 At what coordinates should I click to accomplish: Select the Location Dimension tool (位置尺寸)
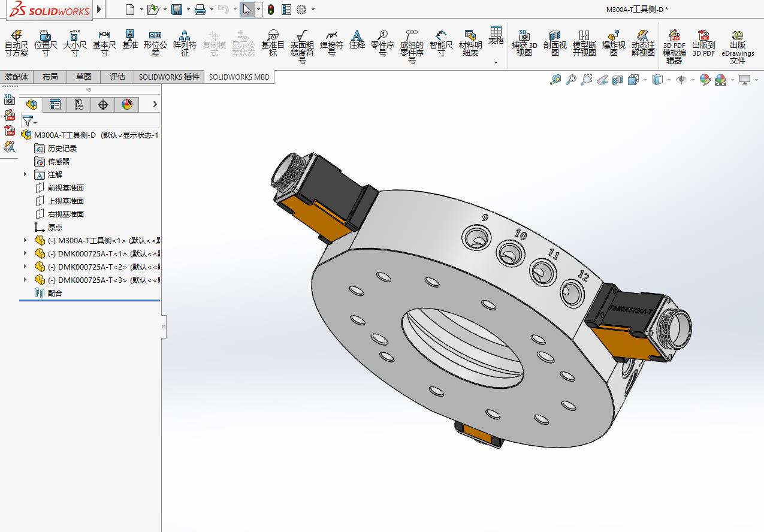[46, 44]
